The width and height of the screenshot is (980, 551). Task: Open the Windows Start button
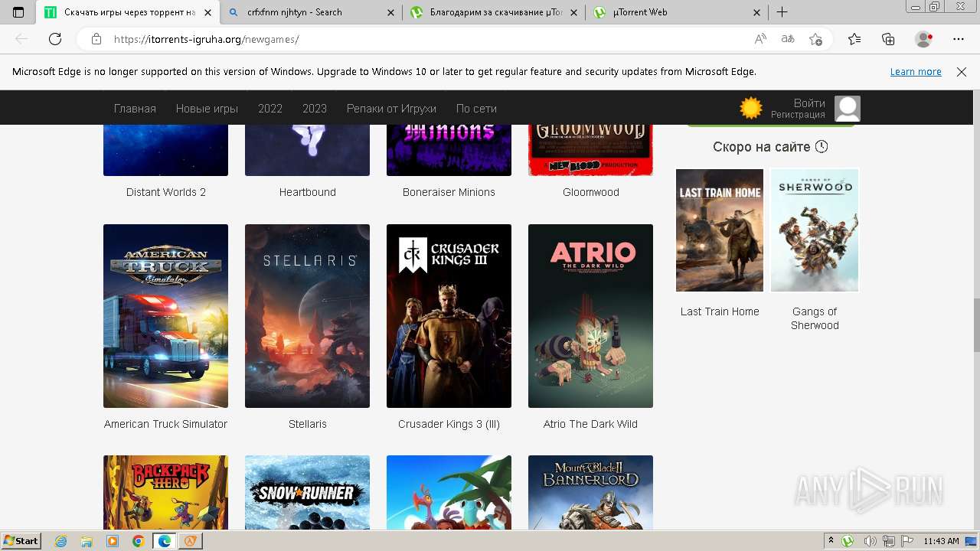click(21, 541)
